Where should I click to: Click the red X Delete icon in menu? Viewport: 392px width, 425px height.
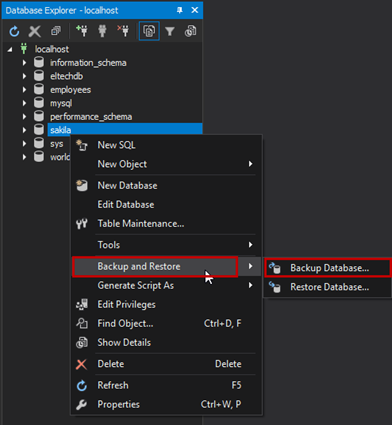coord(82,364)
